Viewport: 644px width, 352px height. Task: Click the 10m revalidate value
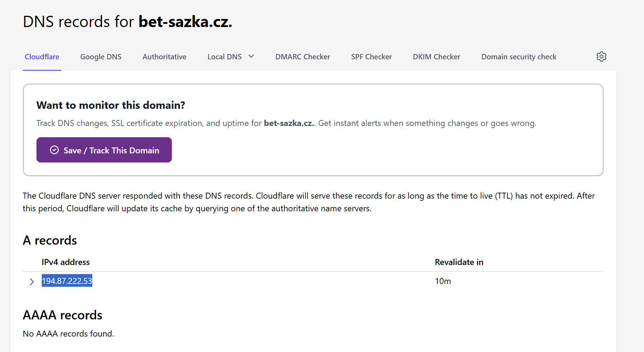(x=443, y=281)
